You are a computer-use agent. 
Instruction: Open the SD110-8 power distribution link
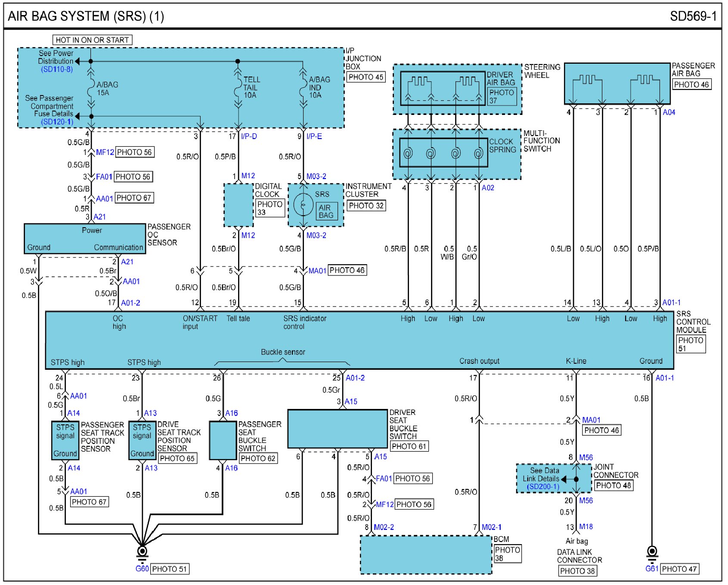pyautogui.click(x=56, y=69)
